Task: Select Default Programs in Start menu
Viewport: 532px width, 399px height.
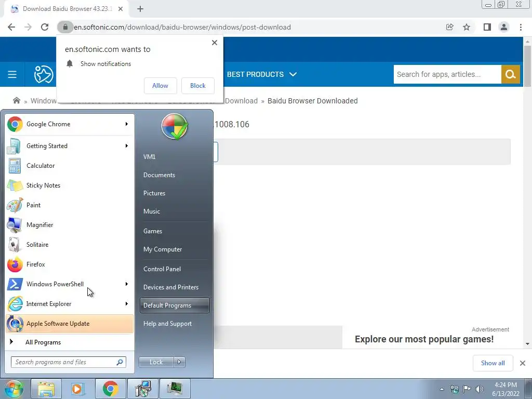Action: click(x=175, y=305)
